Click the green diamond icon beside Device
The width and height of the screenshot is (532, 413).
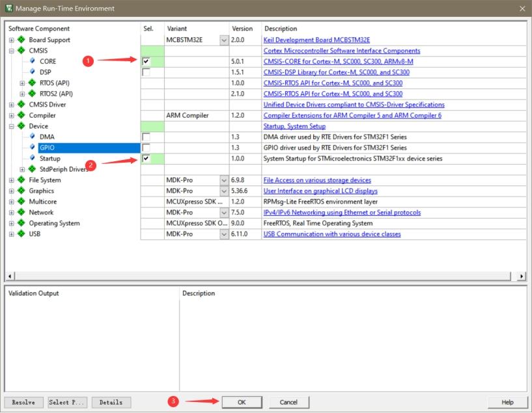tap(21, 126)
